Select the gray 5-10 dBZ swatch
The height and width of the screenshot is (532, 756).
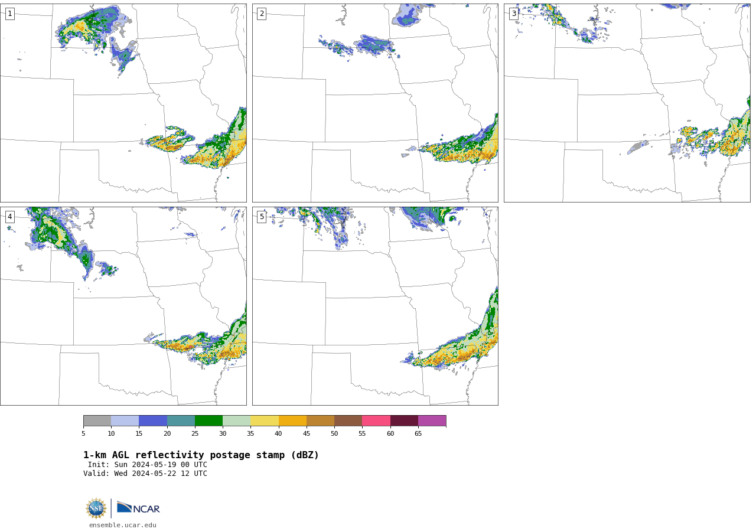click(x=97, y=420)
